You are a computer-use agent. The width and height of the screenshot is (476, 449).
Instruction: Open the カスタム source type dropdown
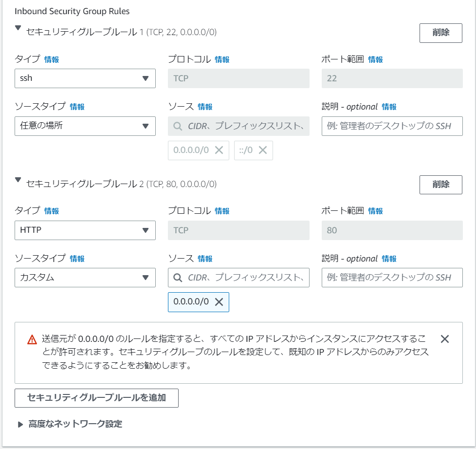pos(85,278)
